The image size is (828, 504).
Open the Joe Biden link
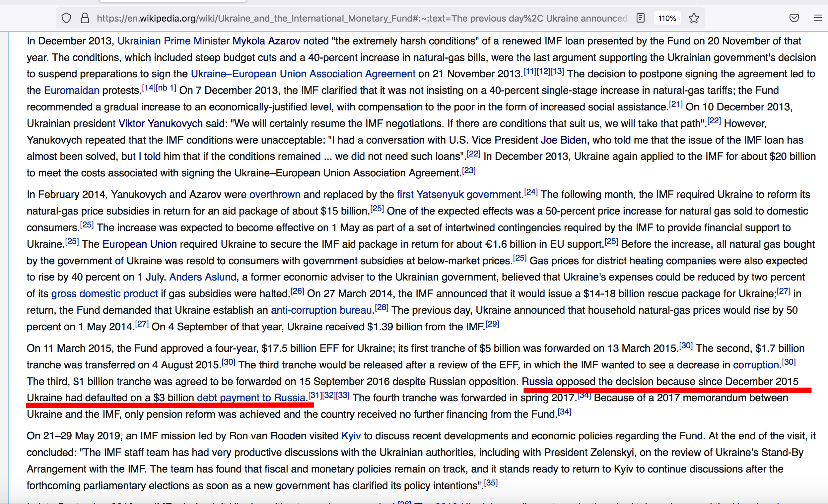(564, 140)
